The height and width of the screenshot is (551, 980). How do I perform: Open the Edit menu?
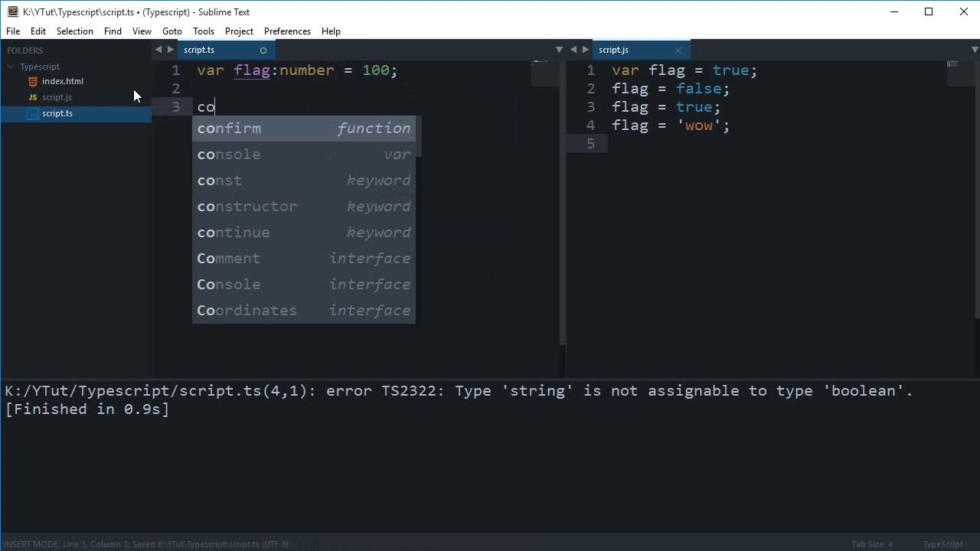[38, 31]
